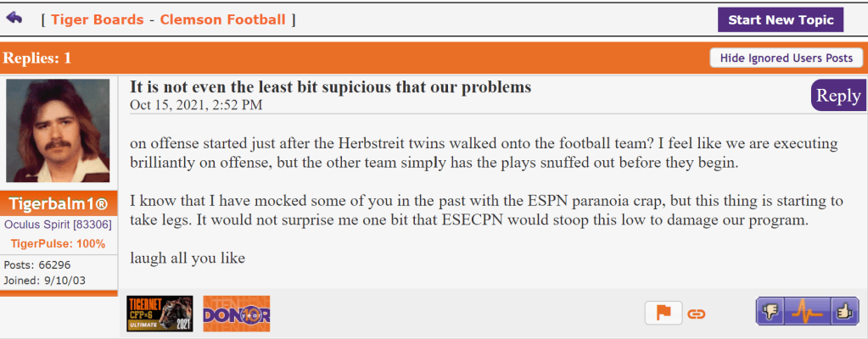Give the post a thumbs up
Image resolution: width=868 pixels, height=339 pixels.
click(844, 312)
